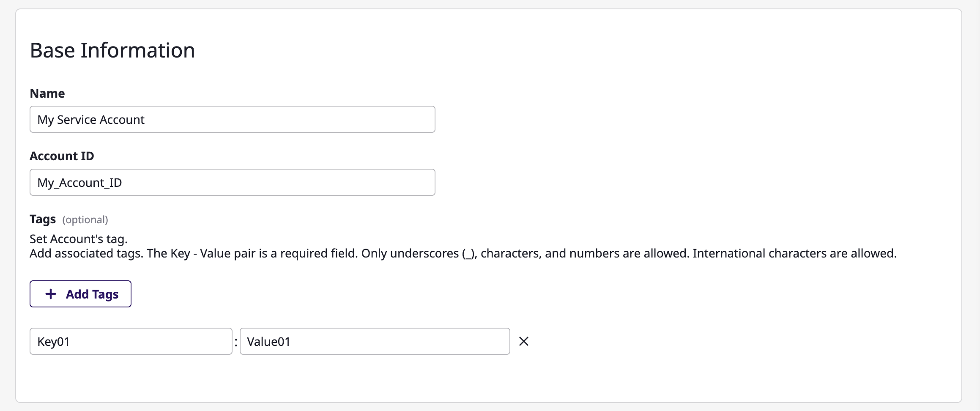Click the Name field label

47,93
